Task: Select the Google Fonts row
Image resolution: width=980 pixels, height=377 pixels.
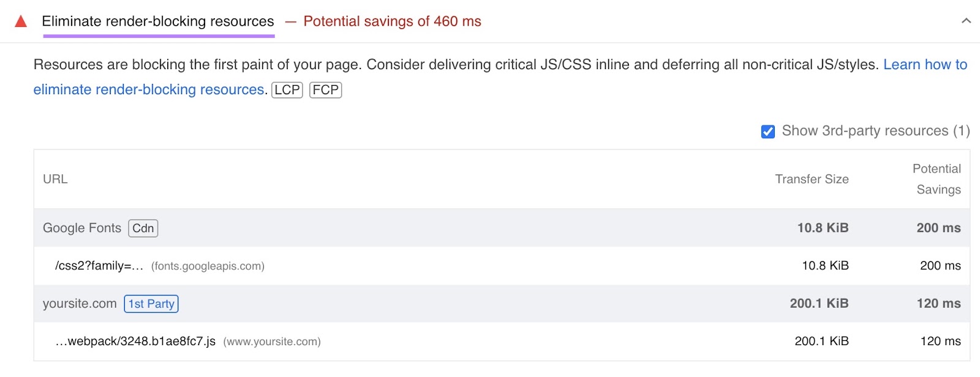Action: 81,228
